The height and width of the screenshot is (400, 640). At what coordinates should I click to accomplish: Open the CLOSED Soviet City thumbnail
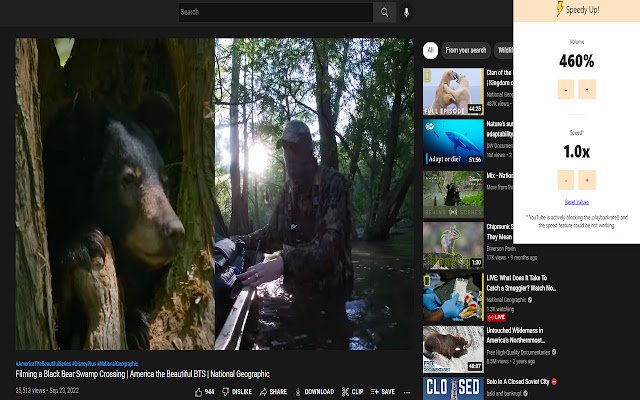[x=453, y=388]
